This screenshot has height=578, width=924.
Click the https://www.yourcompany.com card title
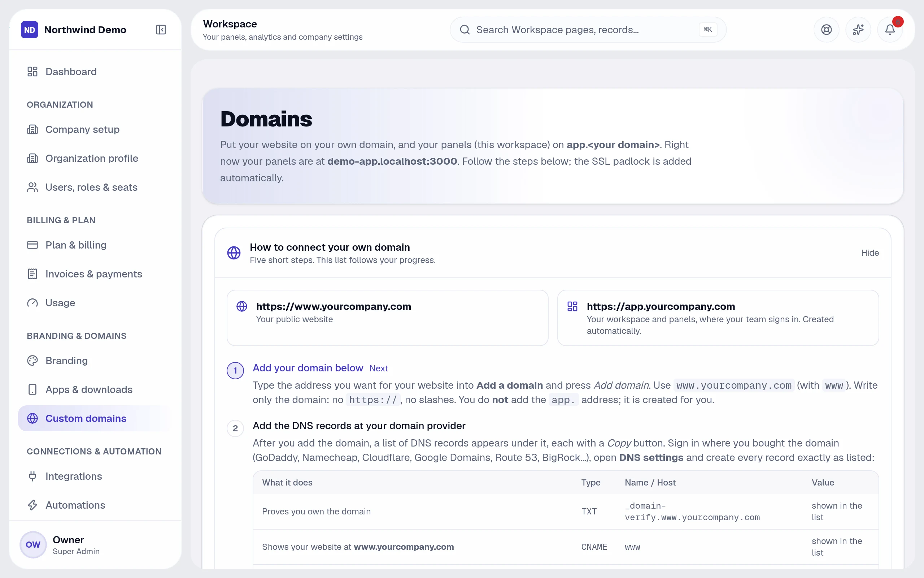pyautogui.click(x=334, y=306)
